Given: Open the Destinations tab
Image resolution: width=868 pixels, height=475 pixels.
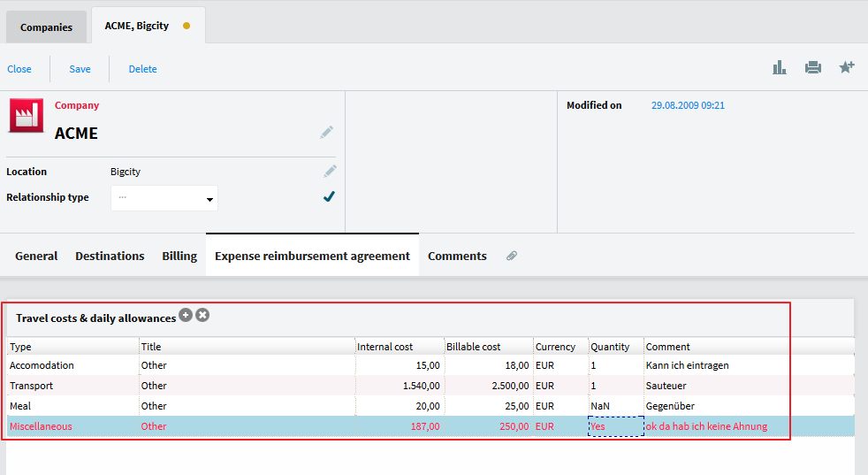Looking at the screenshot, I should tap(110, 256).
